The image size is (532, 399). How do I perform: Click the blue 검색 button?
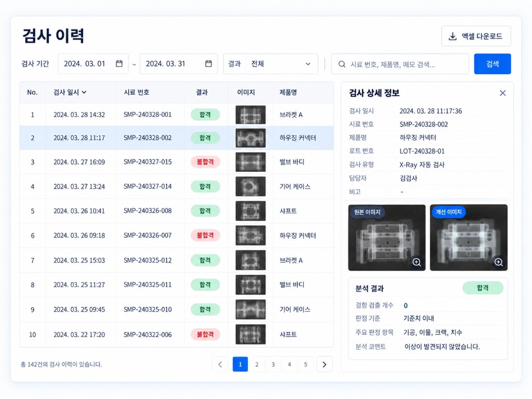pos(493,64)
